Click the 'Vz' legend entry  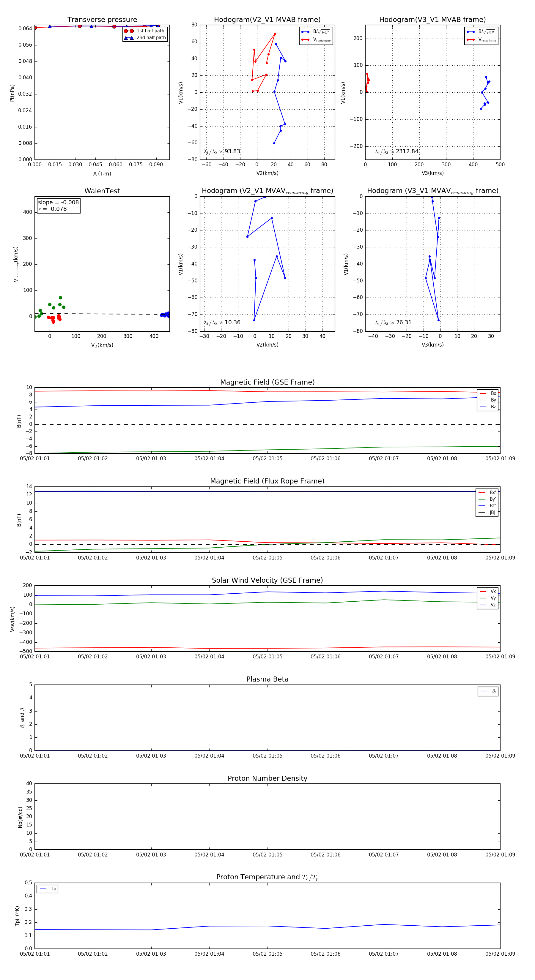click(488, 605)
